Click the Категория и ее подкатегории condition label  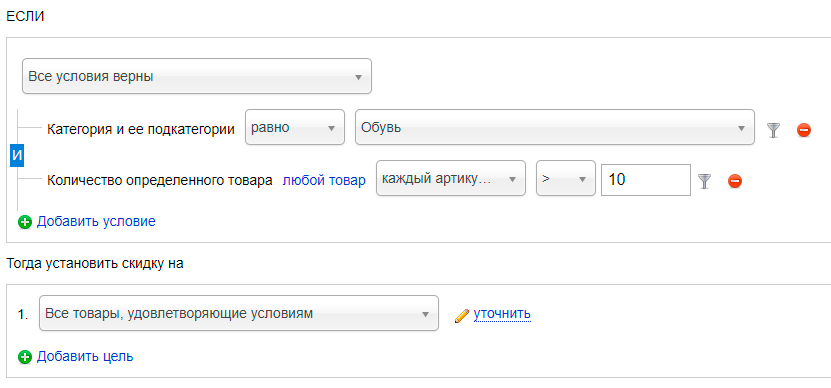tap(141, 129)
